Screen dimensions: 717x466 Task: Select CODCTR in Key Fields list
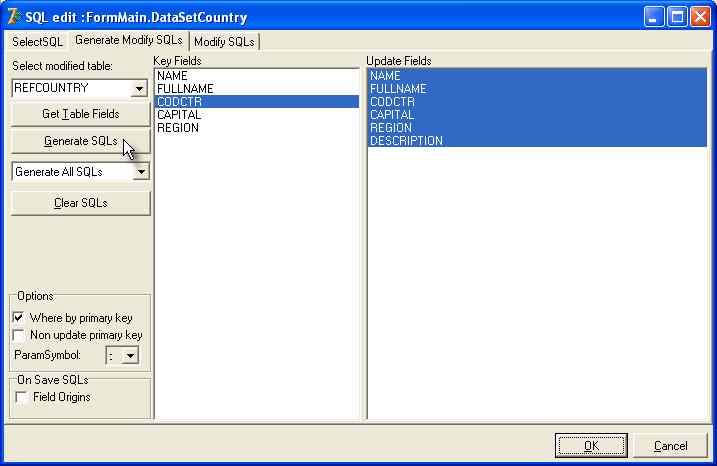[257, 102]
